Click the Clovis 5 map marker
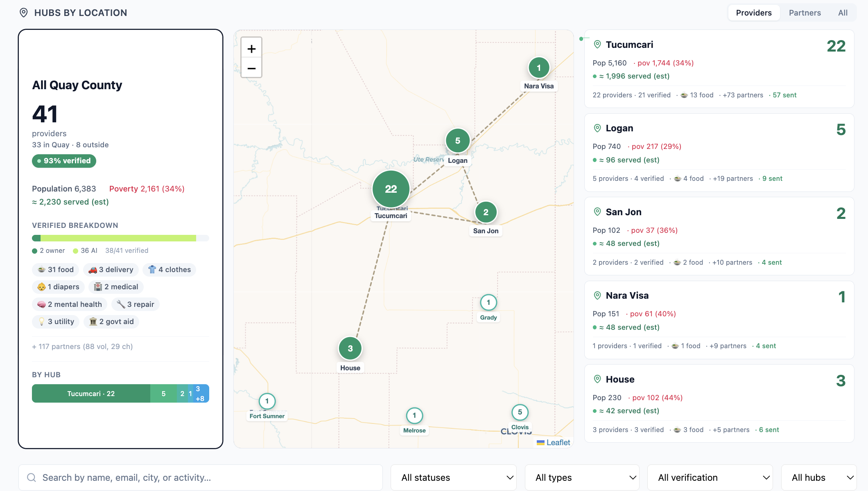 point(520,412)
